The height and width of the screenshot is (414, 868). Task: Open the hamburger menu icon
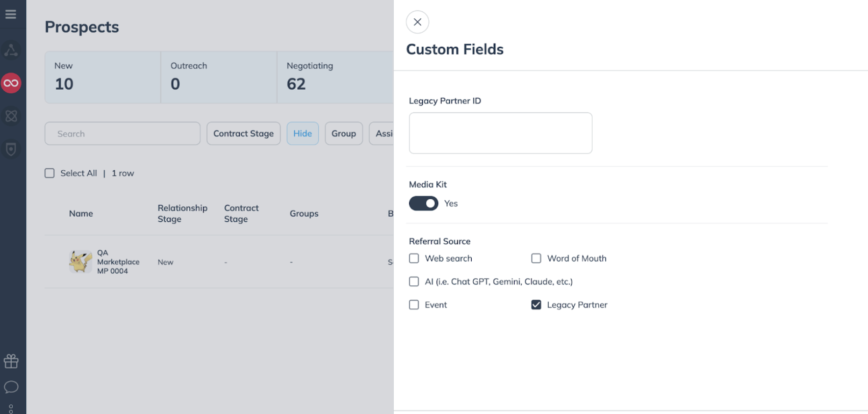point(11,14)
